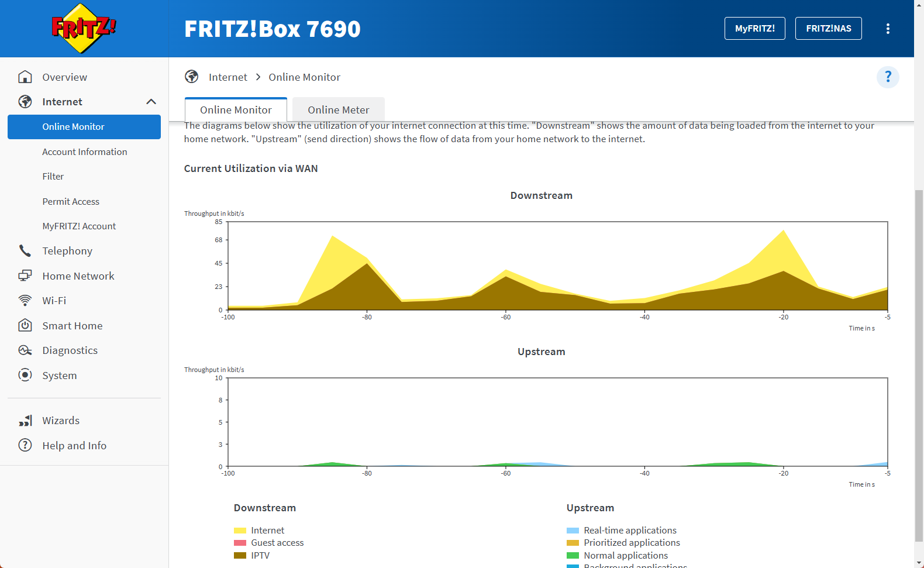Image resolution: width=924 pixels, height=568 pixels.
Task: Click the Overview house icon
Action: tap(25, 77)
